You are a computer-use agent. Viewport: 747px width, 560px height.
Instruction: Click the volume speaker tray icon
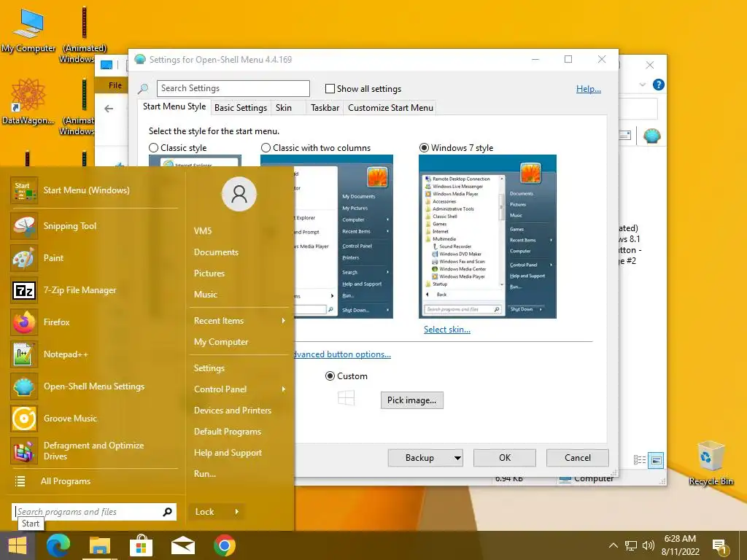coord(648,545)
